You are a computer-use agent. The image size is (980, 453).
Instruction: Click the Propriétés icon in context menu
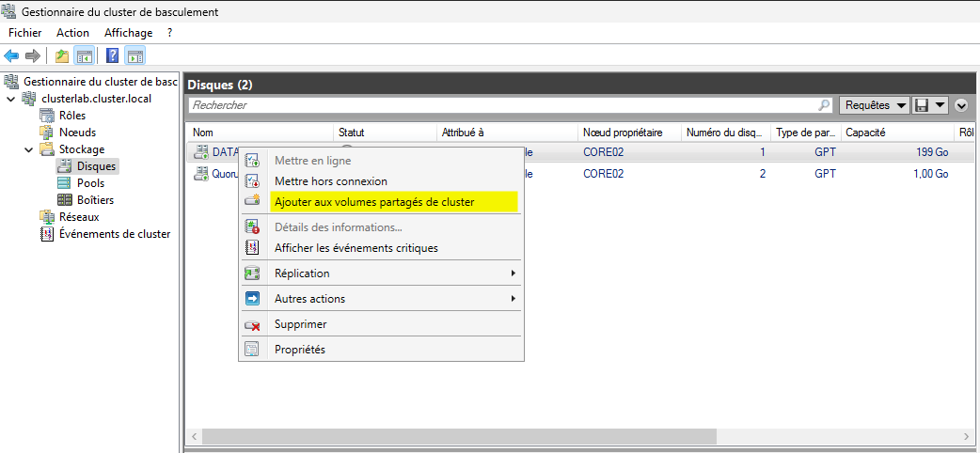[252, 350]
